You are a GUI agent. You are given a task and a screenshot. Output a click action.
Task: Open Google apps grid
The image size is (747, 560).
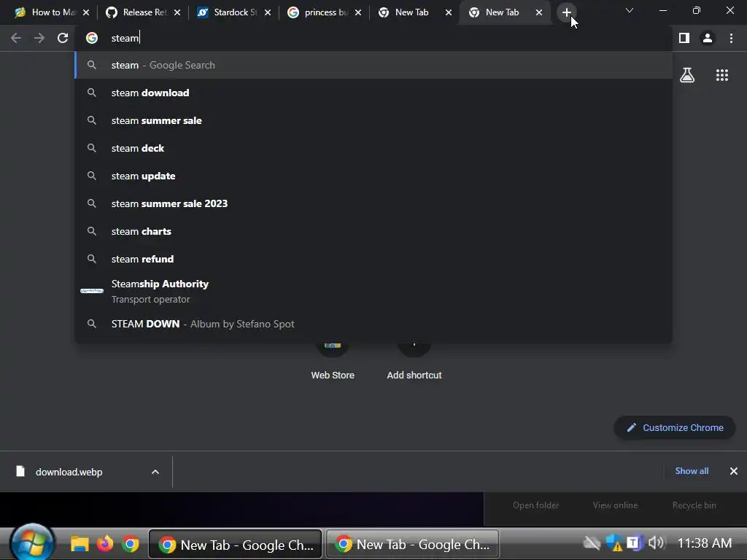[x=722, y=75]
